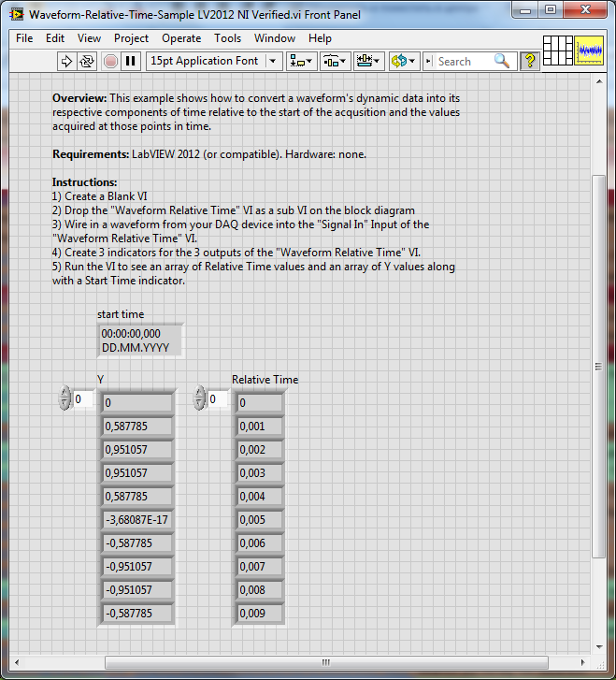Viewport: 616px width, 680px height.
Task: Click the Requirements heading text
Action: coord(91,154)
